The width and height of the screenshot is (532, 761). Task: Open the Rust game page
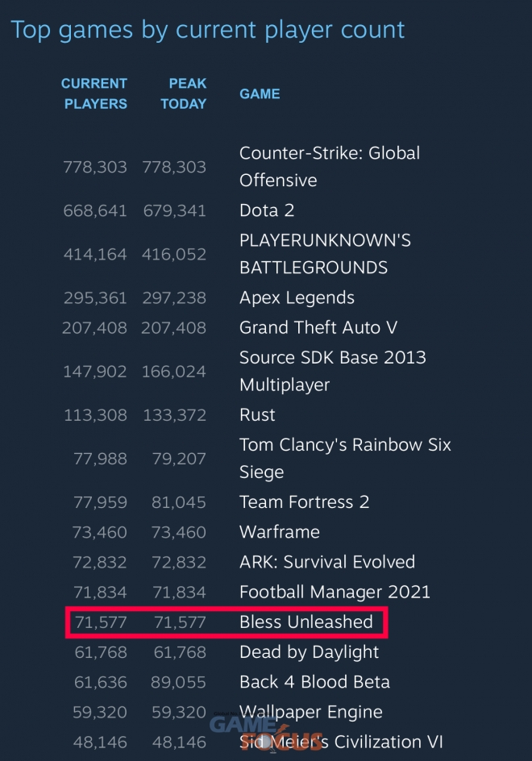[257, 415]
